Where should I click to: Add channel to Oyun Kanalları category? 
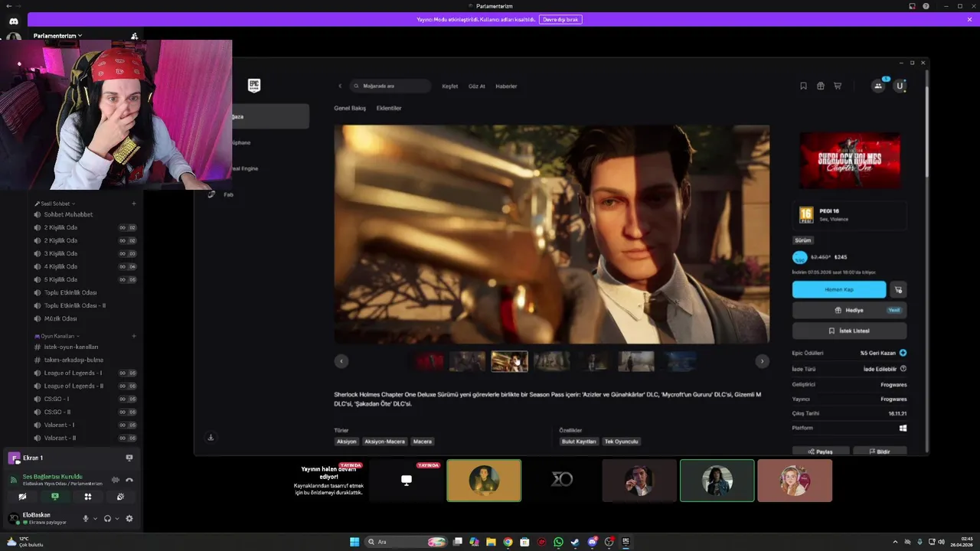(134, 336)
